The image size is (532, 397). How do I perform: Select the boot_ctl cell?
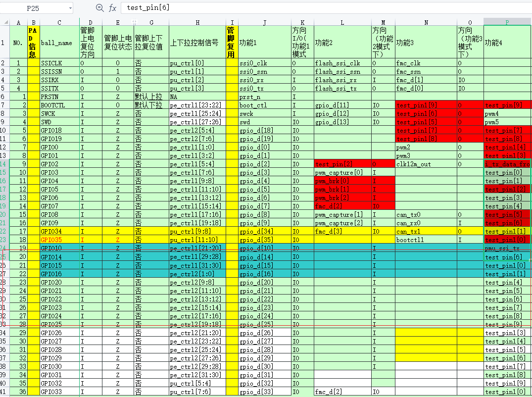(265, 105)
